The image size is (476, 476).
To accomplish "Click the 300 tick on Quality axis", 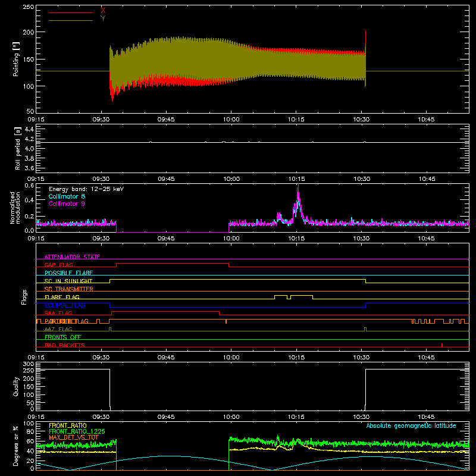I will pyautogui.click(x=29, y=364).
